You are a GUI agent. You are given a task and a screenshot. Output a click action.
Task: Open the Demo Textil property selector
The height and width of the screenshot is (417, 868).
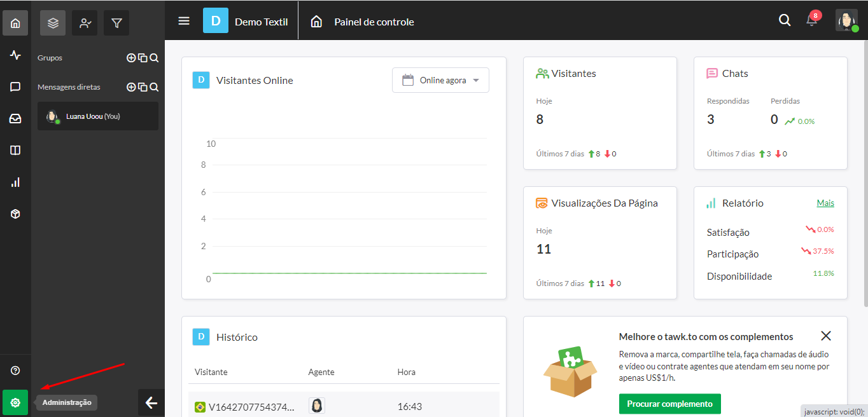(x=262, y=22)
